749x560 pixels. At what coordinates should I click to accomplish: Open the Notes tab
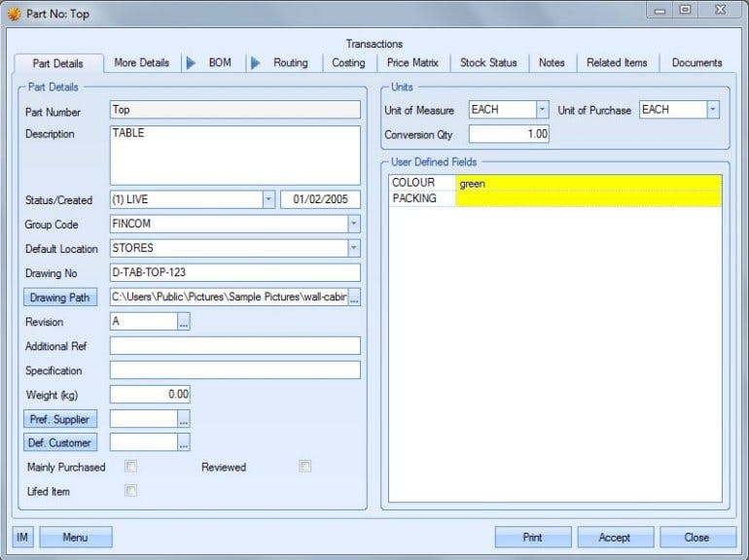tap(552, 63)
